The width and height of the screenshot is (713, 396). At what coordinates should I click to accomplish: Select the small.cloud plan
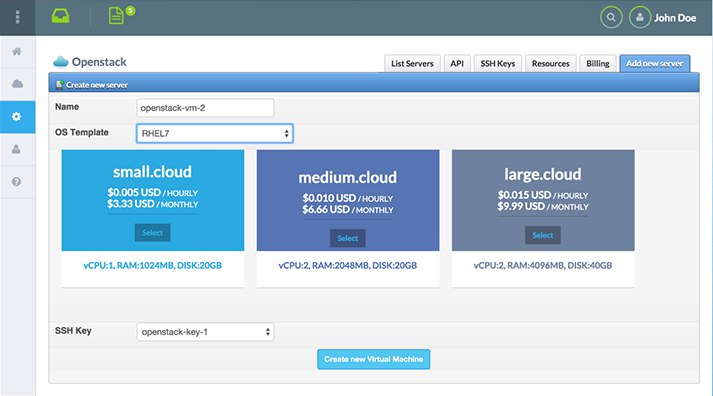tap(152, 233)
